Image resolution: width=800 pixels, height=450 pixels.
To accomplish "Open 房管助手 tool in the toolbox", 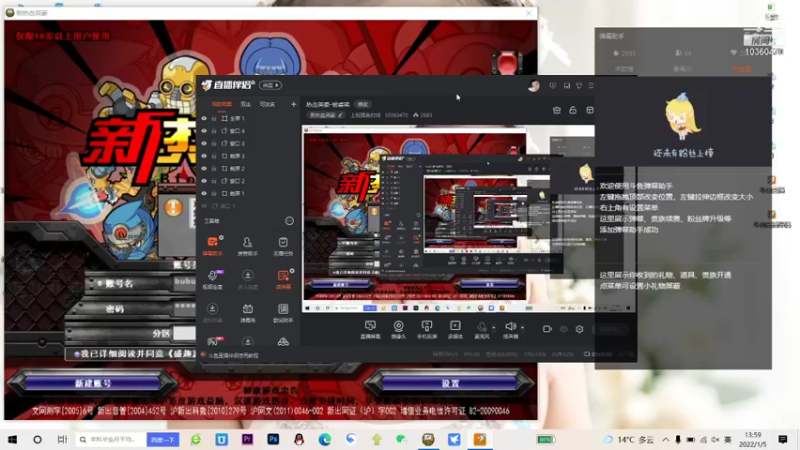I will coord(247,245).
